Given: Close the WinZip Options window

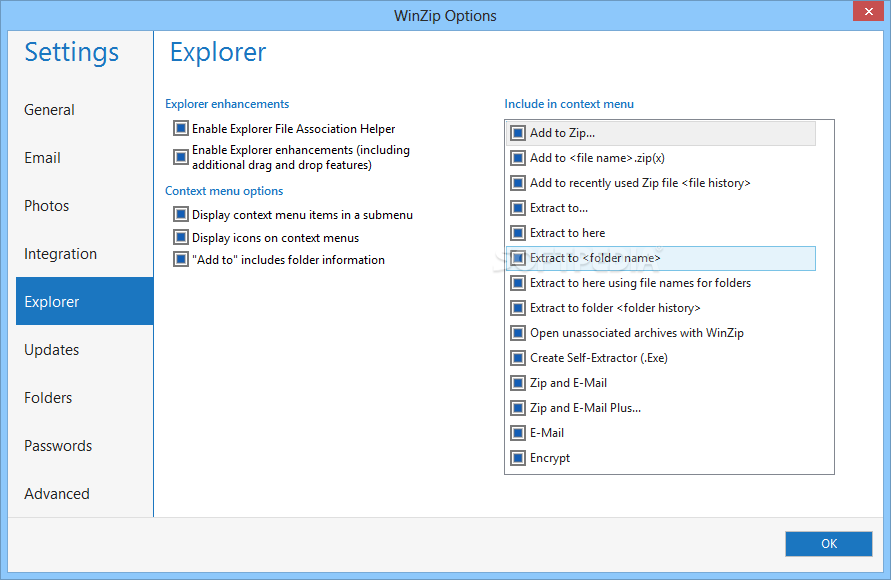Looking at the screenshot, I should [x=868, y=11].
